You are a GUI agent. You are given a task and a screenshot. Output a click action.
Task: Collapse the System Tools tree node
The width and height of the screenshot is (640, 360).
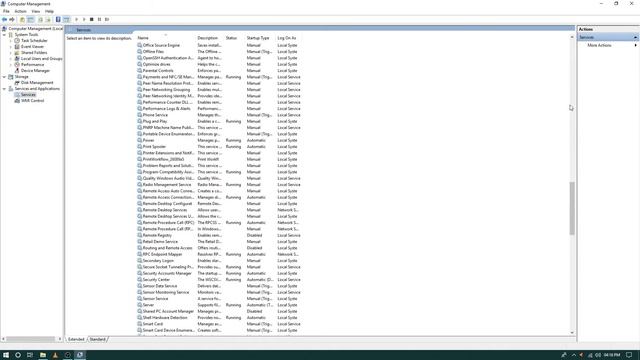pyautogui.click(x=4, y=35)
